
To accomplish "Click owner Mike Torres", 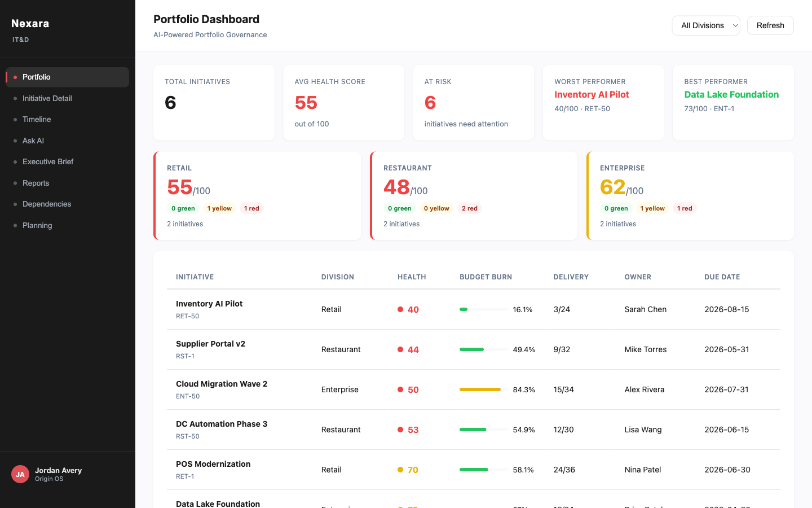I will click(x=645, y=349).
